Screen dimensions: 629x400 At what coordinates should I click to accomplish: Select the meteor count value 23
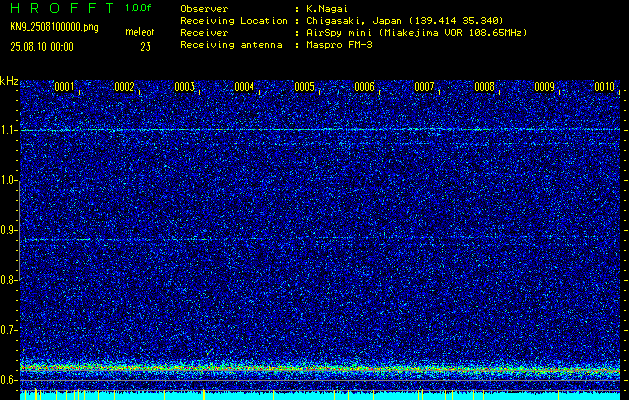pyautogui.click(x=145, y=47)
